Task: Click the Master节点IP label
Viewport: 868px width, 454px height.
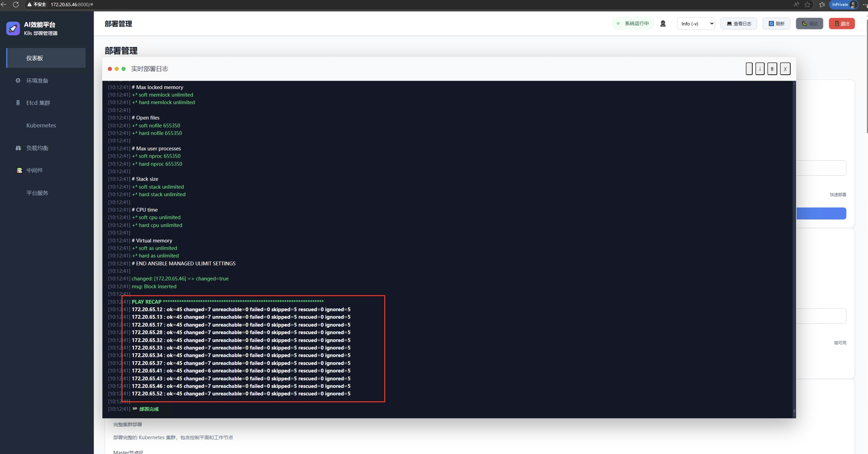Action: 128,452
